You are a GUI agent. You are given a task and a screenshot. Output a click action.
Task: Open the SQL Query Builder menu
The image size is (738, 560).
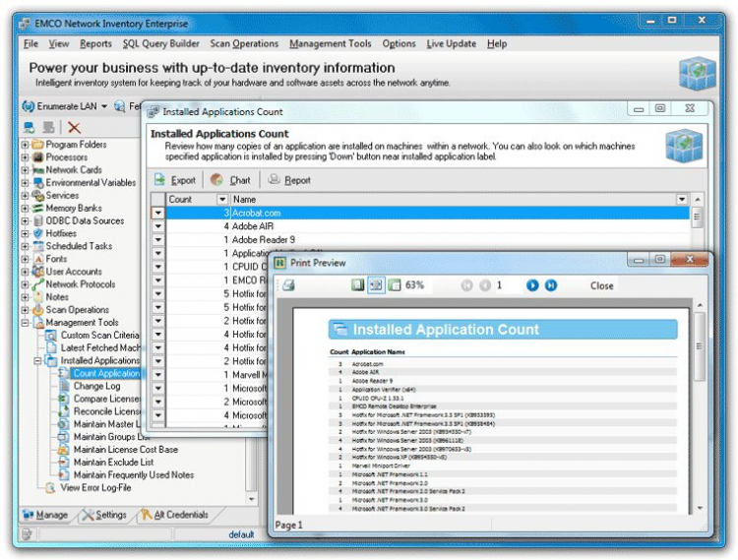(161, 43)
